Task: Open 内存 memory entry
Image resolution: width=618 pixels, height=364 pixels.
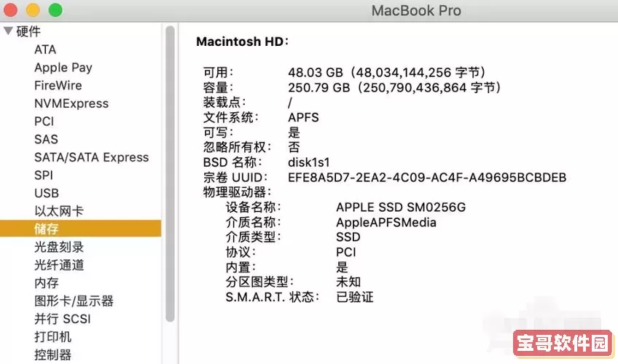Action: pos(47,283)
